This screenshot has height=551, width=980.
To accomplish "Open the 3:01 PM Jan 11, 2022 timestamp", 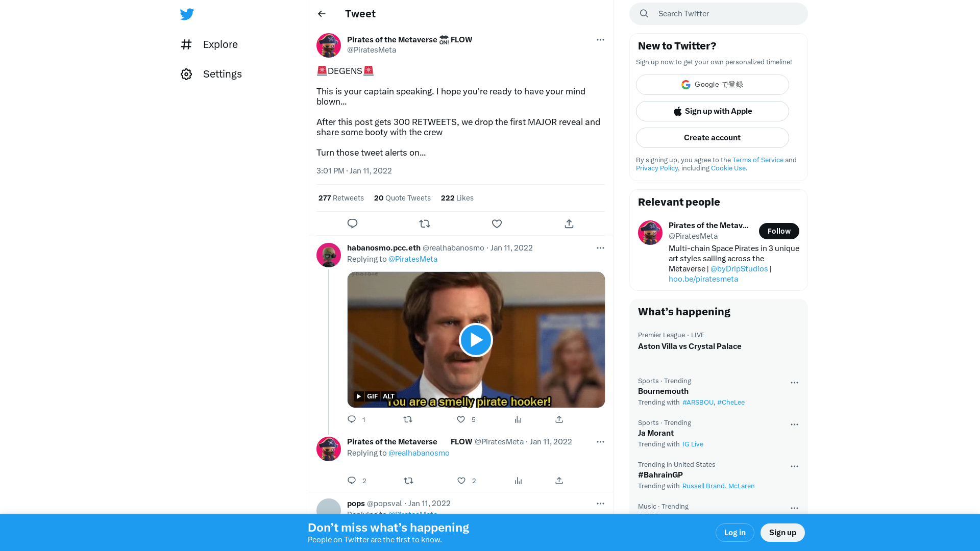I will click(354, 171).
